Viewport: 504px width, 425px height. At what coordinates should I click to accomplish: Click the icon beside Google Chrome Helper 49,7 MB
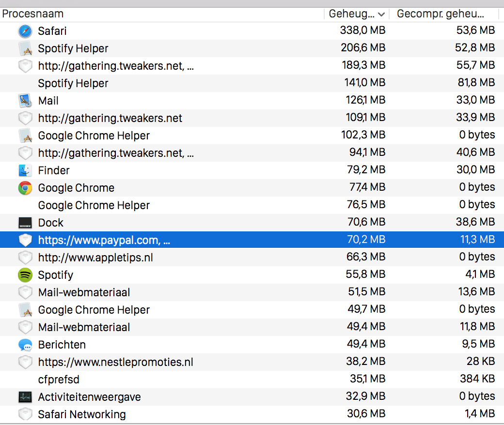(x=25, y=310)
